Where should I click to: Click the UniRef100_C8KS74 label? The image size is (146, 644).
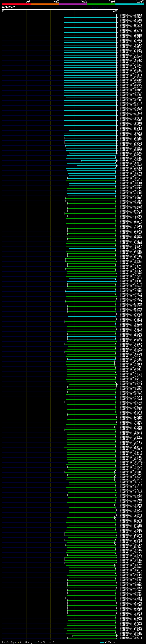point(131,638)
